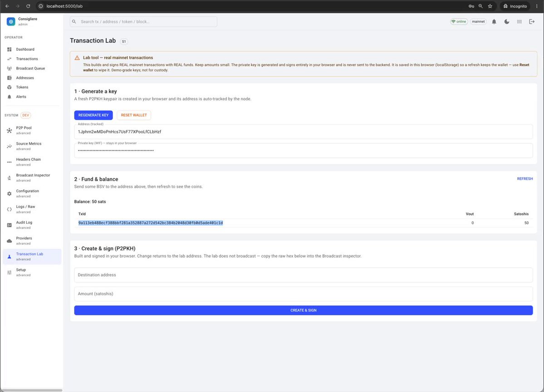Click the Headers Chain dots icon
Viewport: 544px width, 392px height.
click(10, 162)
